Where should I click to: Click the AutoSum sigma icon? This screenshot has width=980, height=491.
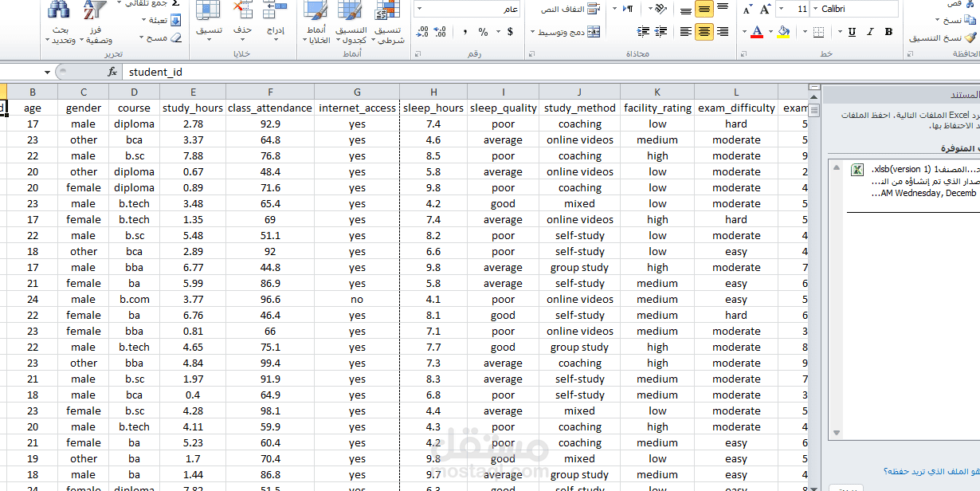point(176,3)
